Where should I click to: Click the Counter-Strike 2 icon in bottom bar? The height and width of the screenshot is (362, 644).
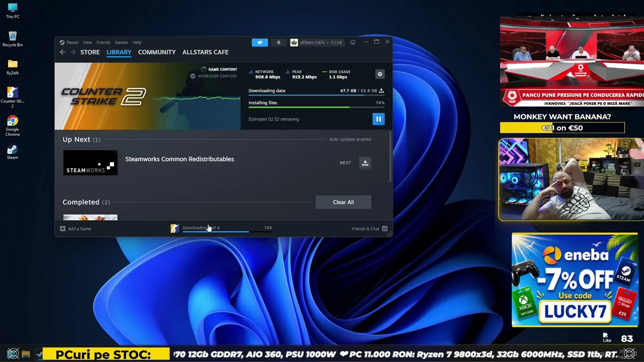[175, 229]
